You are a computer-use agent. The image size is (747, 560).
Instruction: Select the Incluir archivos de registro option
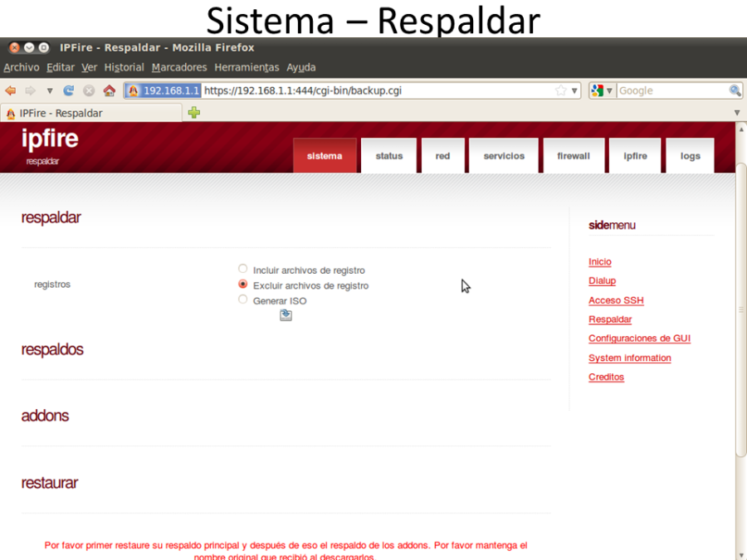coord(242,269)
